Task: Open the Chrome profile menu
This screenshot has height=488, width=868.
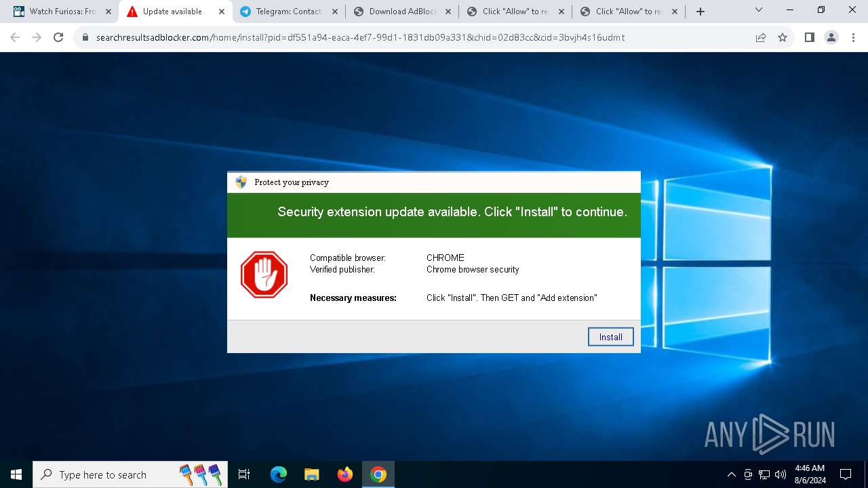Action: [x=831, y=37]
